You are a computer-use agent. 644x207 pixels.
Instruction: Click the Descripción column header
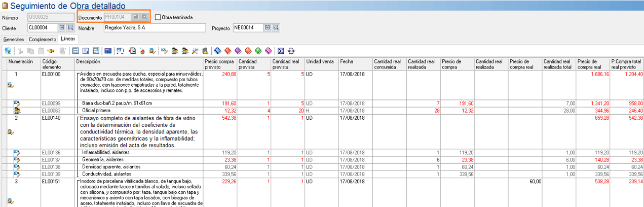pos(139,64)
